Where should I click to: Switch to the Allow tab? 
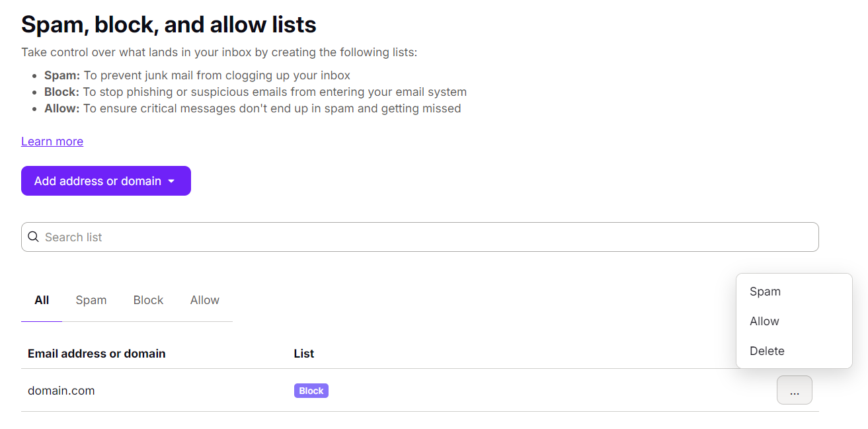pos(205,300)
